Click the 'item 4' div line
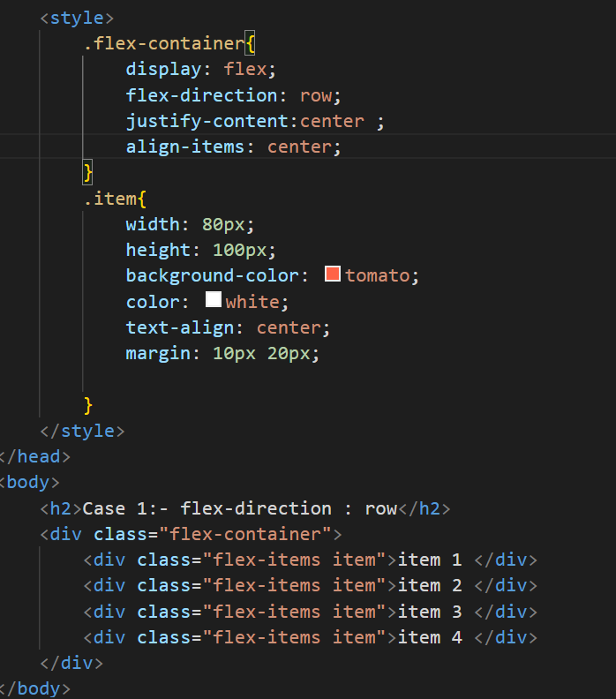616x699 pixels. [311, 638]
